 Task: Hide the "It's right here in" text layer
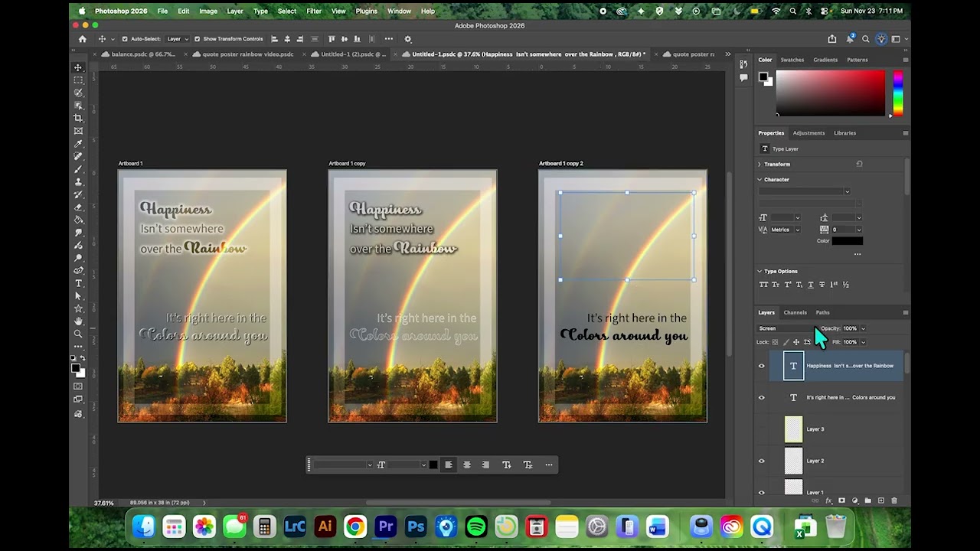click(x=761, y=397)
